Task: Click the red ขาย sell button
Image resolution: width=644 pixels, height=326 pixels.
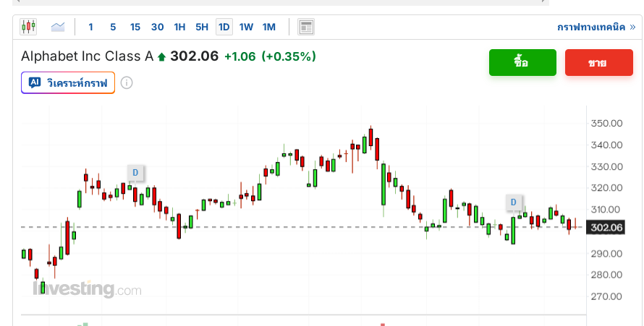Action: (599, 63)
